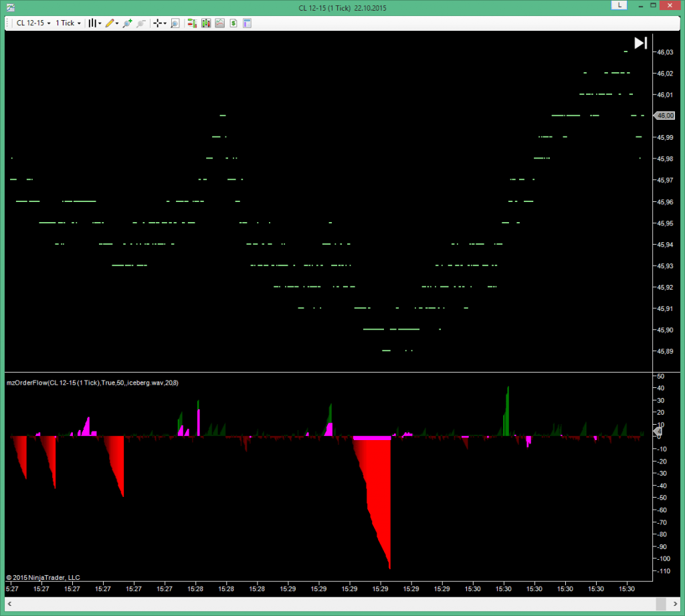Click the 45,93 price axis label
The height and width of the screenshot is (616, 685).
[x=666, y=266]
